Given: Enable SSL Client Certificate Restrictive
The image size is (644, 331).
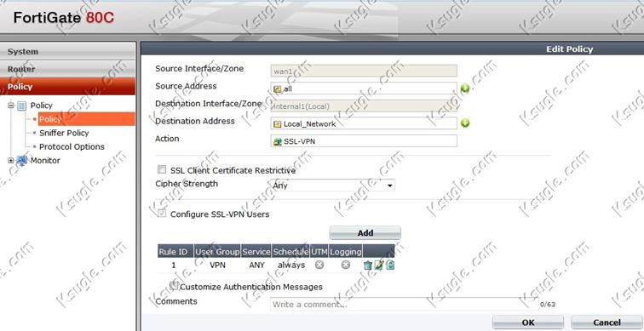Looking at the screenshot, I should [162, 169].
